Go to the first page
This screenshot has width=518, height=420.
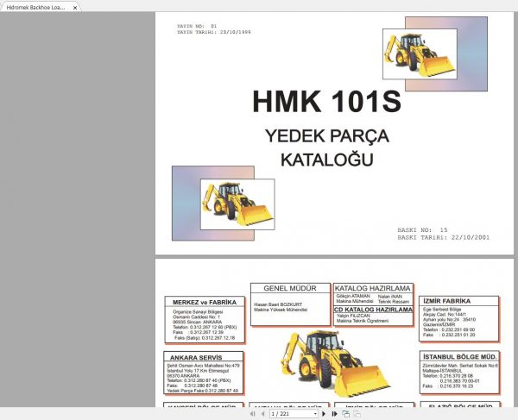click(253, 414)
